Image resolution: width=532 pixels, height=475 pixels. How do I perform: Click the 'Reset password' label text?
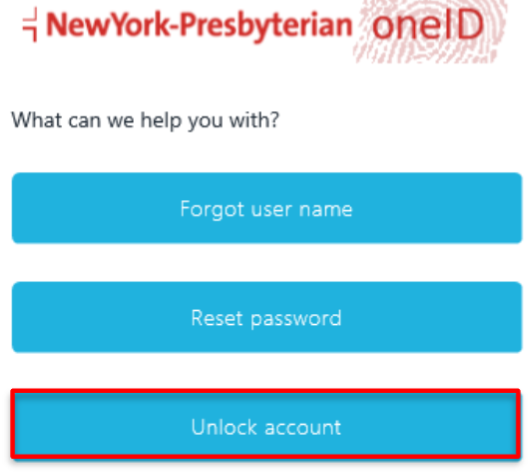266,319
